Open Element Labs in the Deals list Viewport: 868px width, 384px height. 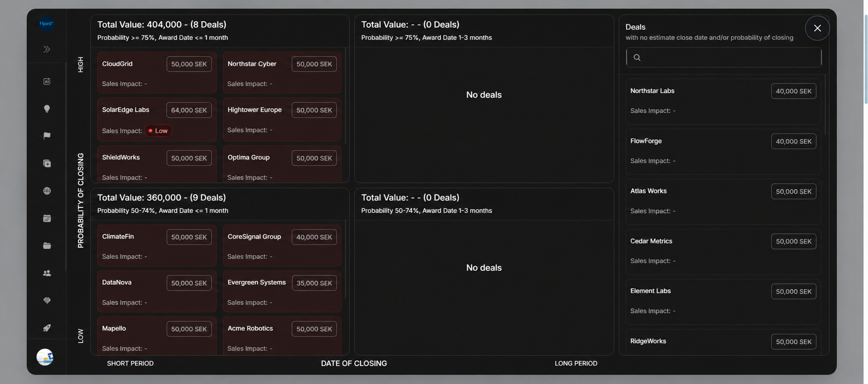[x=723, y=302]
